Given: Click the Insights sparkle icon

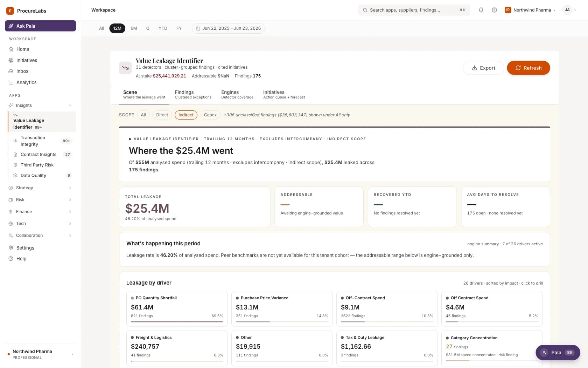Looking at the screenshot, I should [x=11, y=105].
